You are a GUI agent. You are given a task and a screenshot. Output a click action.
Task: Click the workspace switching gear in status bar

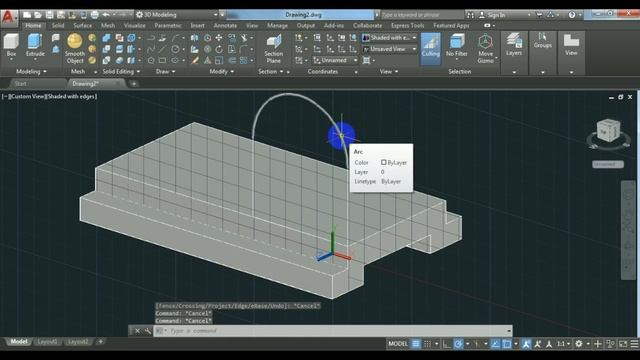[578, 344]
